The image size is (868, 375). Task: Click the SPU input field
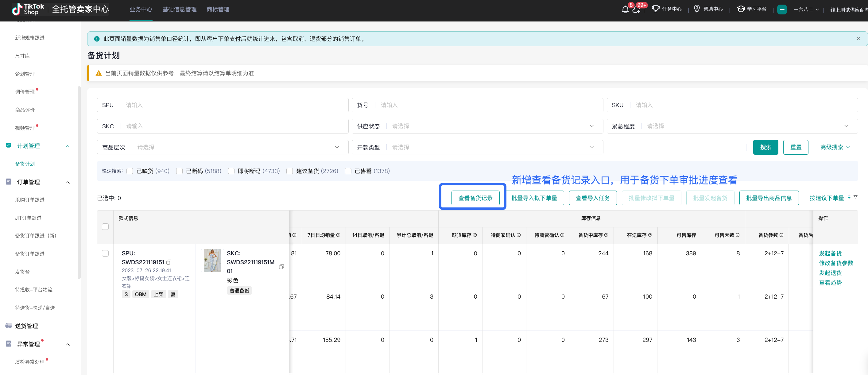(x=223, y=105)
